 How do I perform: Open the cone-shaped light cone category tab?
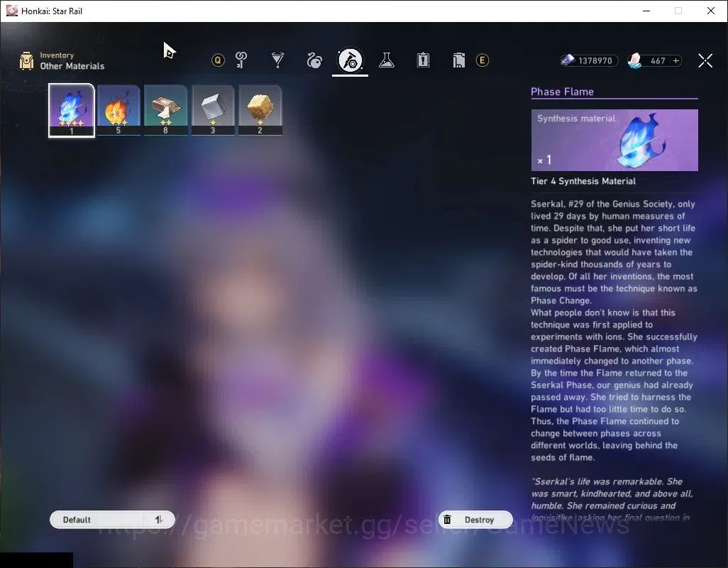tap(277, 60)
